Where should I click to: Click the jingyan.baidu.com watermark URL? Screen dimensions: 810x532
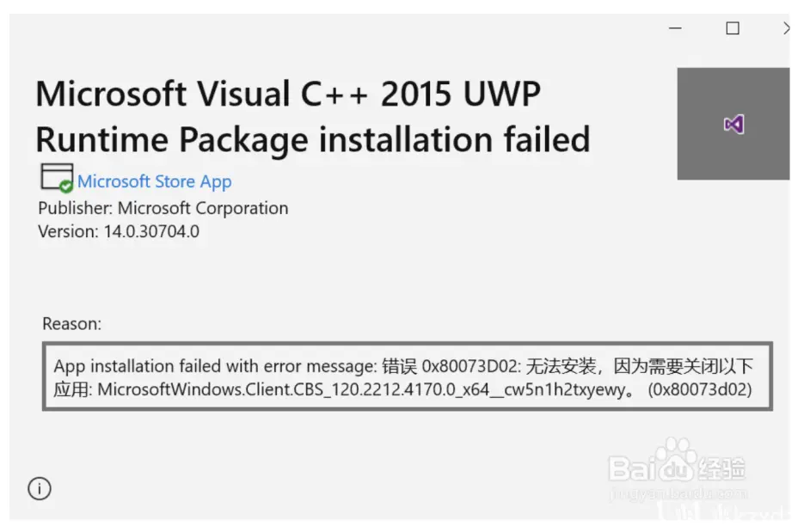[x=678, y=492]
